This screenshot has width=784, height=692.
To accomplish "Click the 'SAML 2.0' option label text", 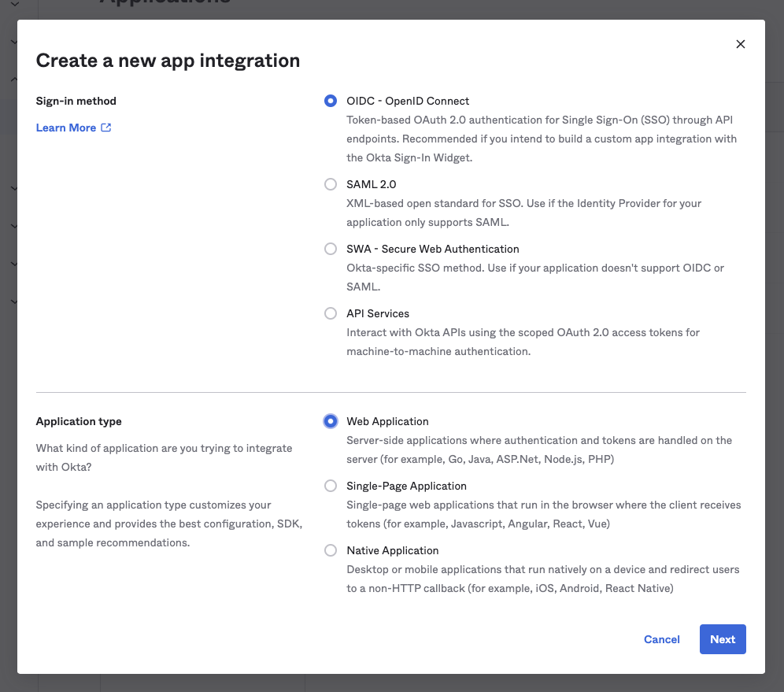I will pos(371,184).
